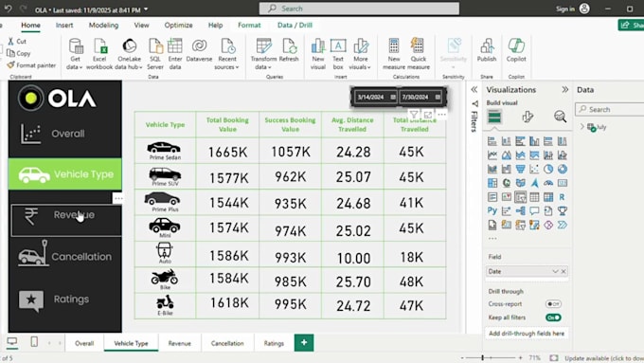Remove the Date field with the X
The width and height of the screenshot is (644, 363).
563,271
